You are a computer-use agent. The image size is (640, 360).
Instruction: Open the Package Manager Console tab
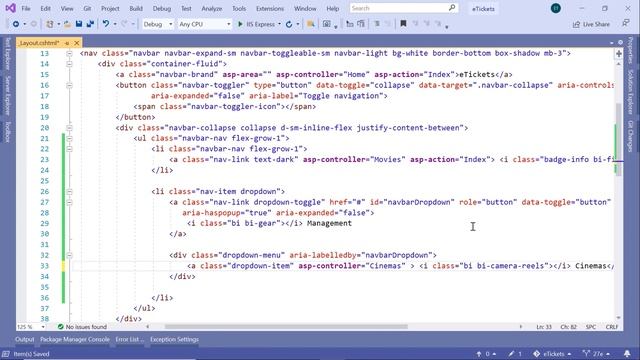(75, 339)
